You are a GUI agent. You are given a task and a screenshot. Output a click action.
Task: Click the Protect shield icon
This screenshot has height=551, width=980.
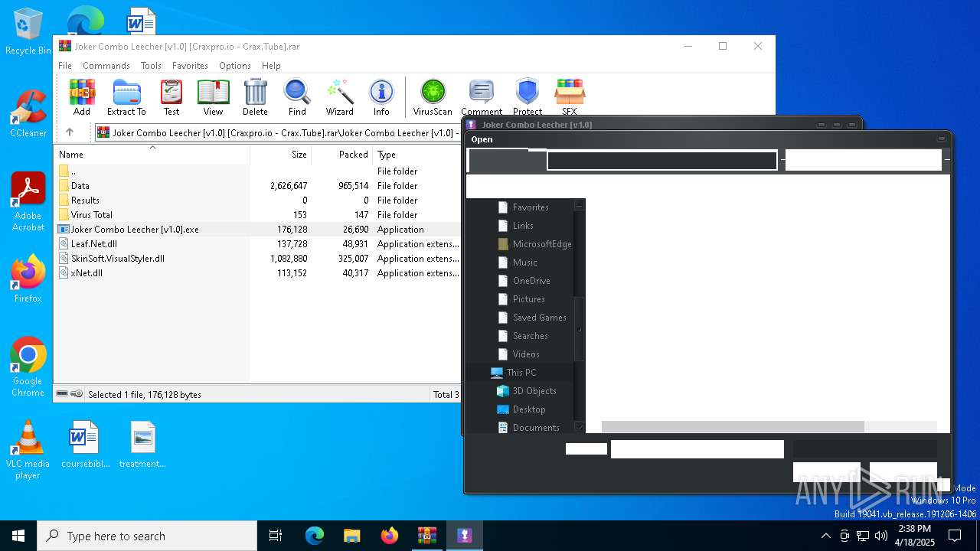(x=528, y=97)
